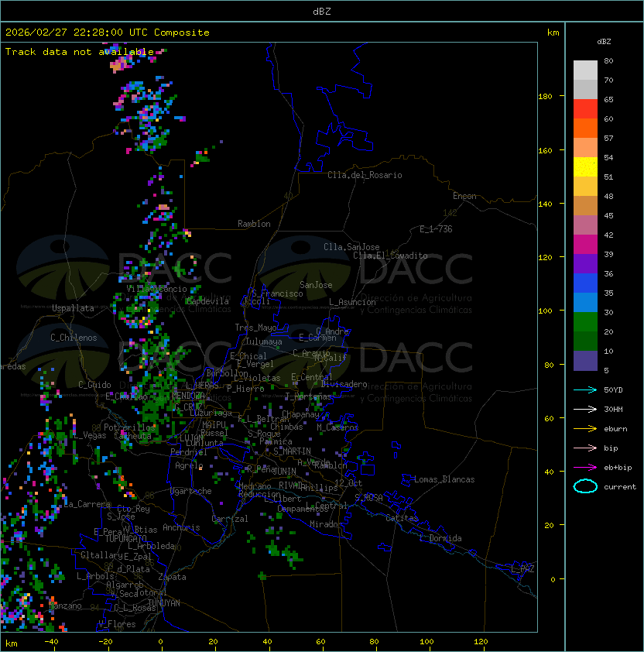The height and width of the screenshot is (652, 644).
Task: Click the 'Tulumaya' map label
Action: (264, 341)
